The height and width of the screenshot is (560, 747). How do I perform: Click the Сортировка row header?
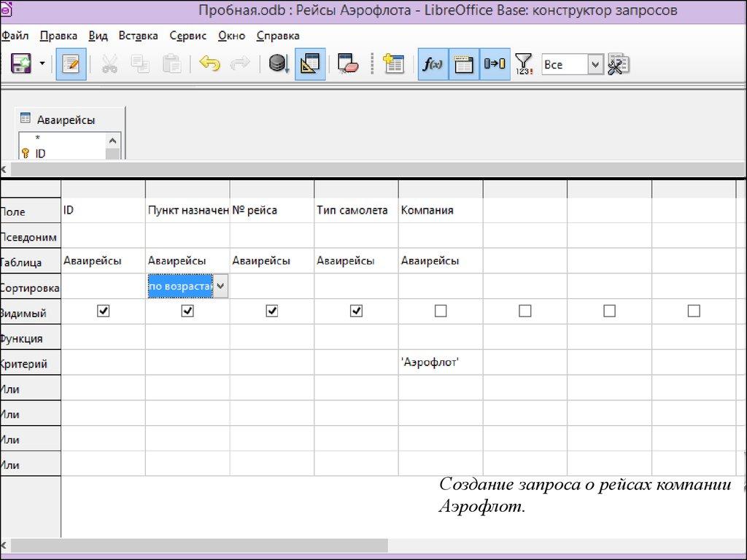tap(29, 287)
